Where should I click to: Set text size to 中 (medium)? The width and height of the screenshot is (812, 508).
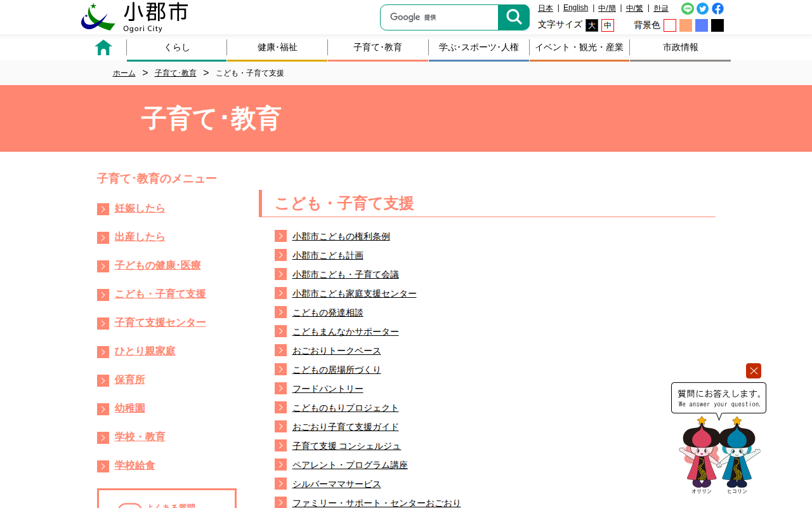[x=608, y=25]
